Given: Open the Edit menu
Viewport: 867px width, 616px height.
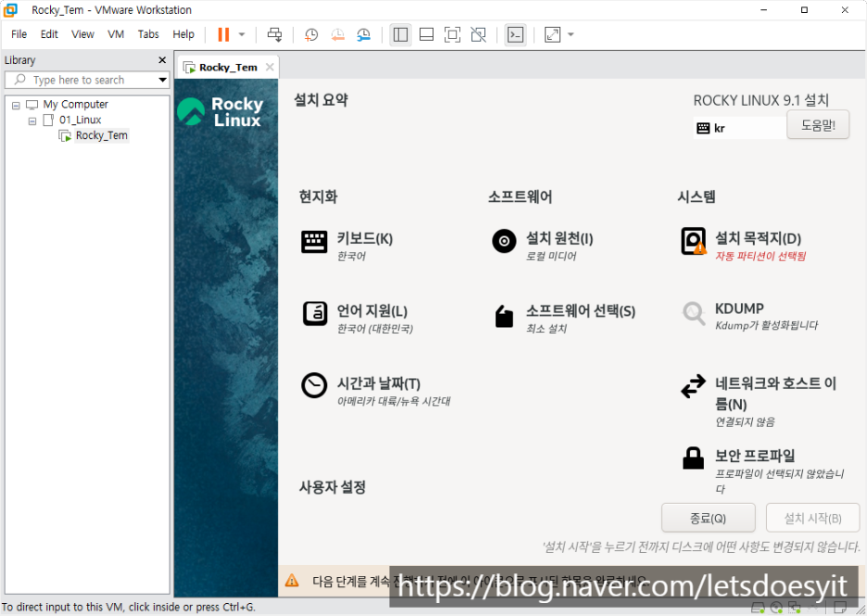Looking at the screenshot, I should 49,34.
